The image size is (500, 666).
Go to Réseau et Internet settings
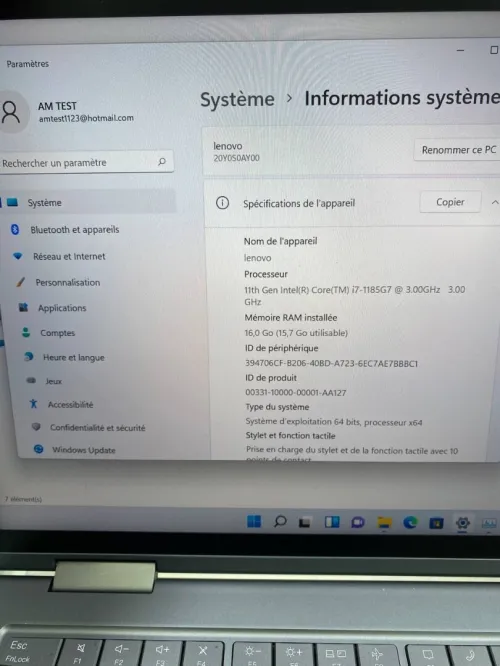[x=69, y=257]
